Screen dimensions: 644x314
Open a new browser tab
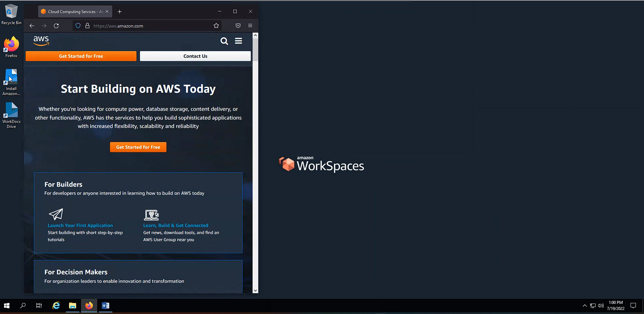point(119,11)
